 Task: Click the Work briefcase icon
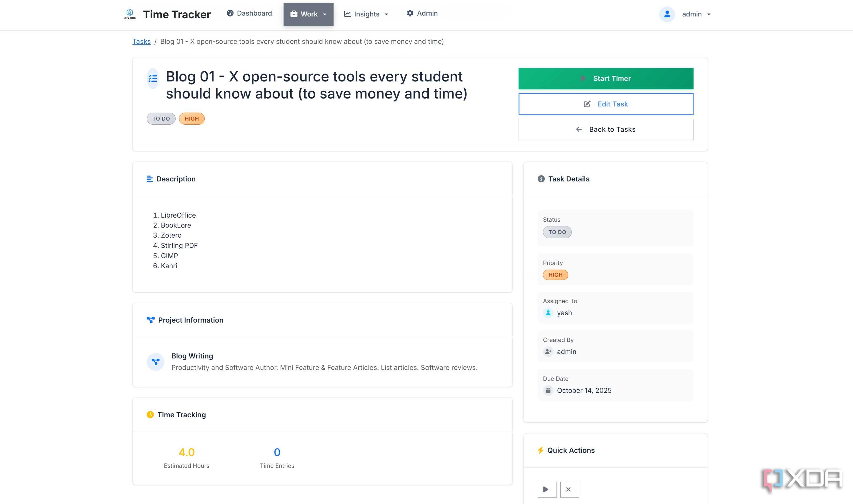coord(294,14)
